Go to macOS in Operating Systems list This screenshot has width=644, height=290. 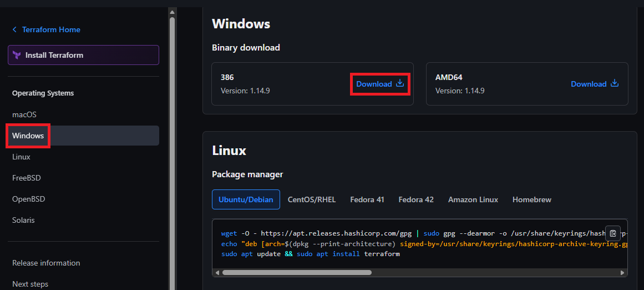(24, 114)
